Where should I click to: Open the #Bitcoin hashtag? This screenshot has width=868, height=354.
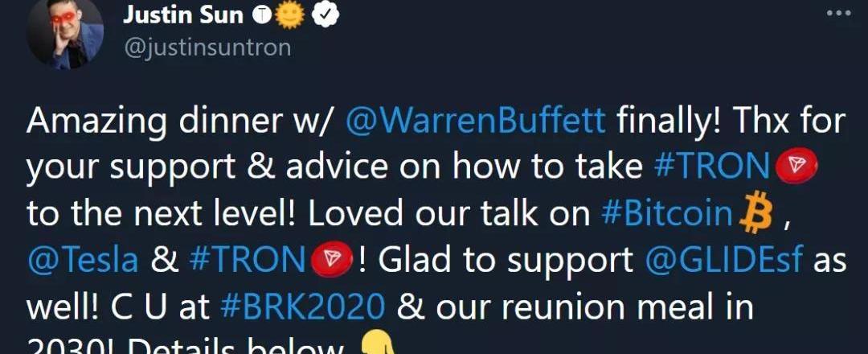click(x=666, y=213)
